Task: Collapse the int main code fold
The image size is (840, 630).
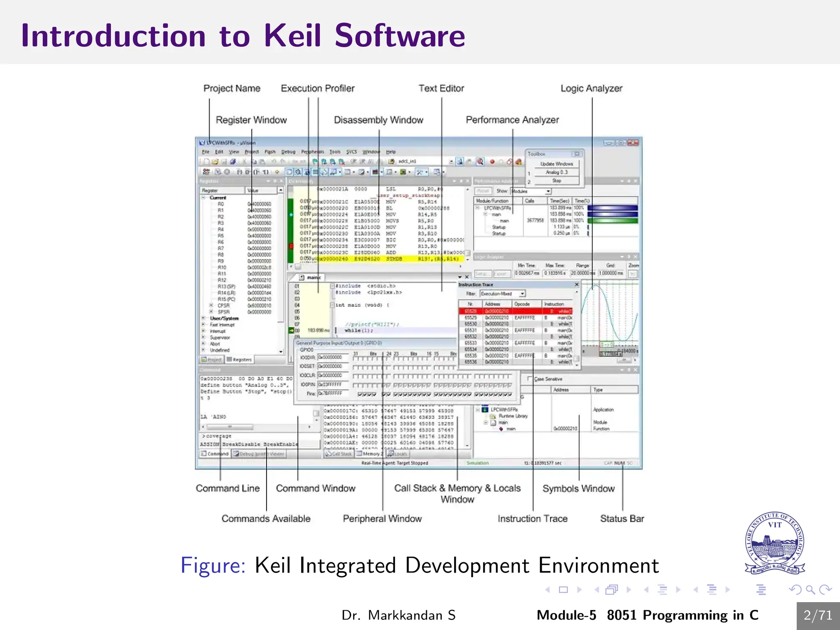Action: tap(332, 305)
